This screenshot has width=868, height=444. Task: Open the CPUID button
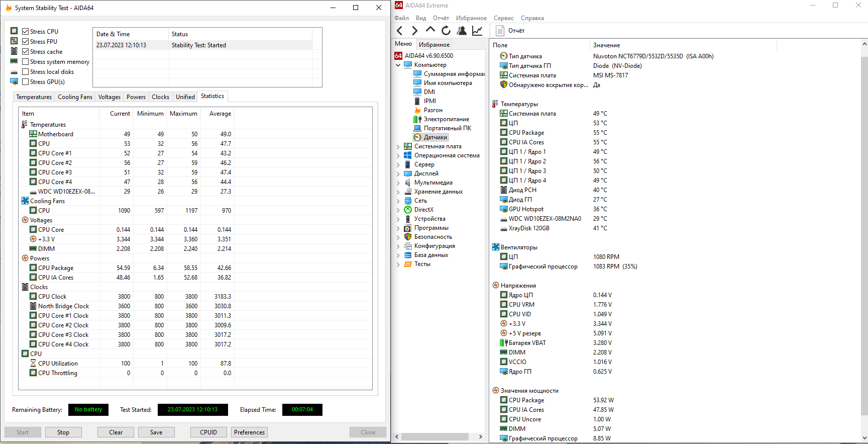[x=208, y=432]
